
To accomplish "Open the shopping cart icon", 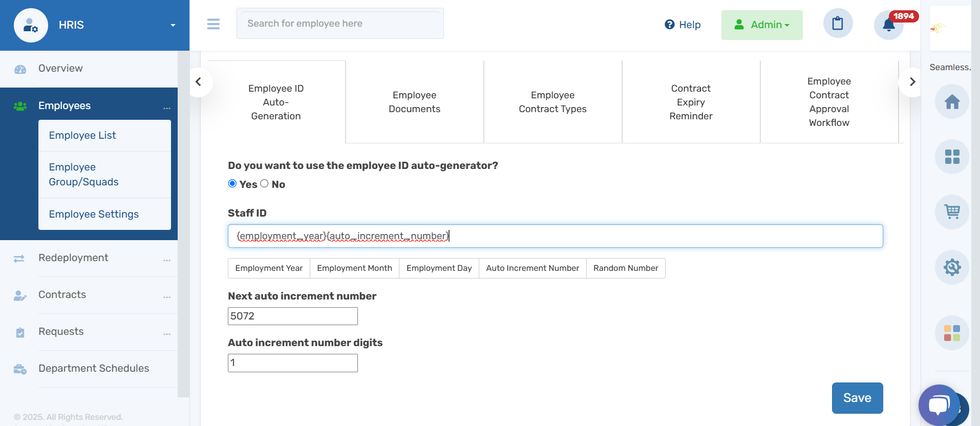I will 952,211.
